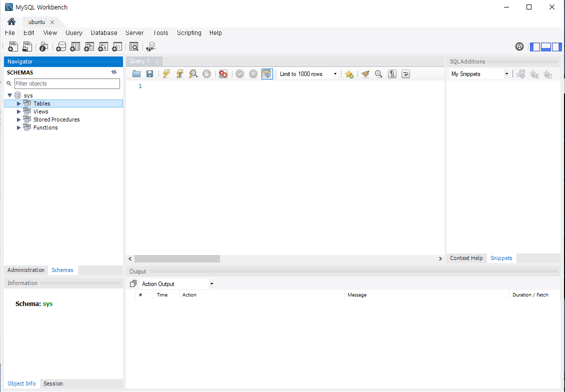Stop the running query icon
The image size is (565, 392).
coord(206,74)
